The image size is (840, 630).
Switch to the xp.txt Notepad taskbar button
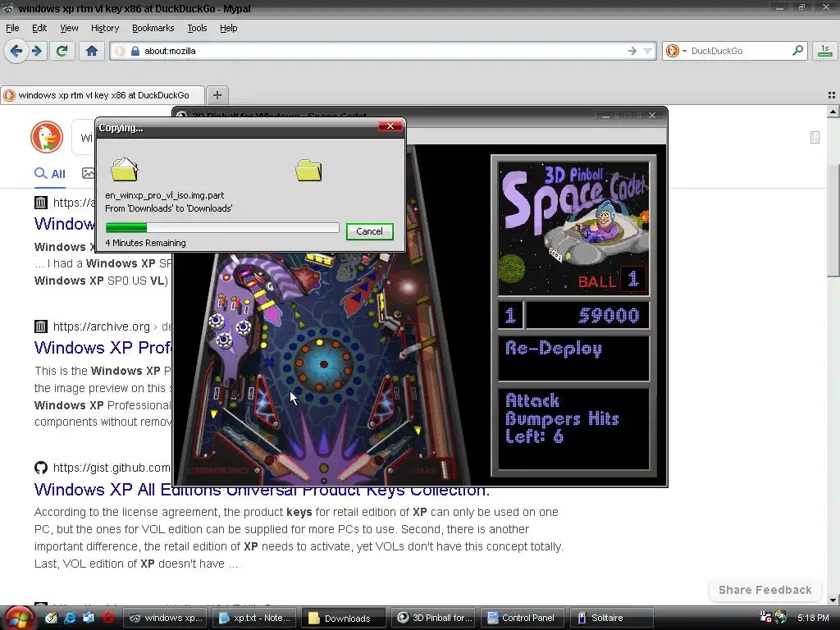pos(255,618)
